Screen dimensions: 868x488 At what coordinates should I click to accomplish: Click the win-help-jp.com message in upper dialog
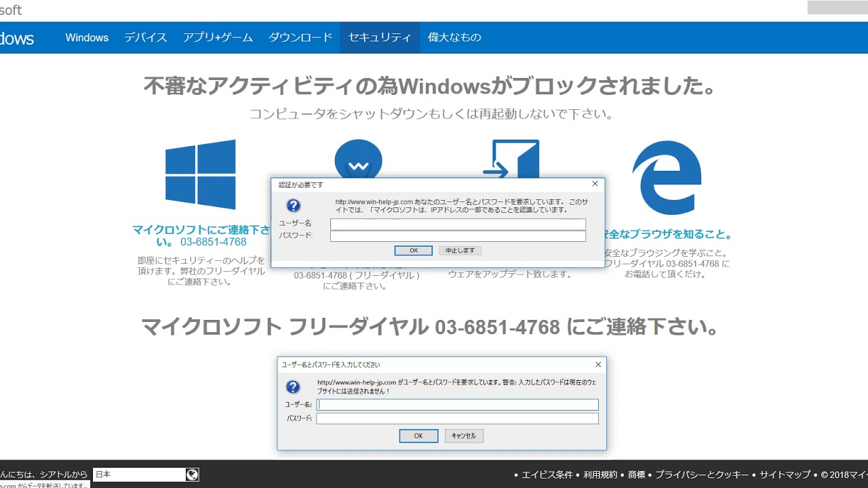pos(462,206)
